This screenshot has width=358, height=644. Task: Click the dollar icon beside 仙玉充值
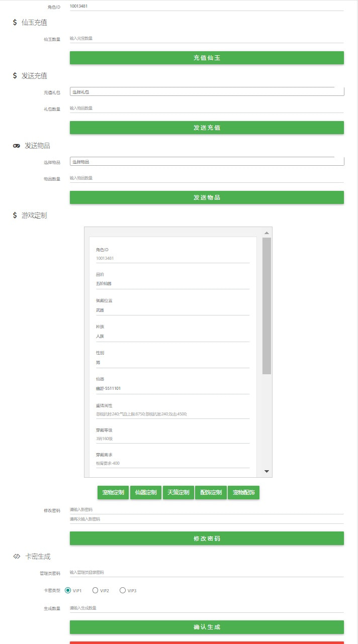point(15,23)
